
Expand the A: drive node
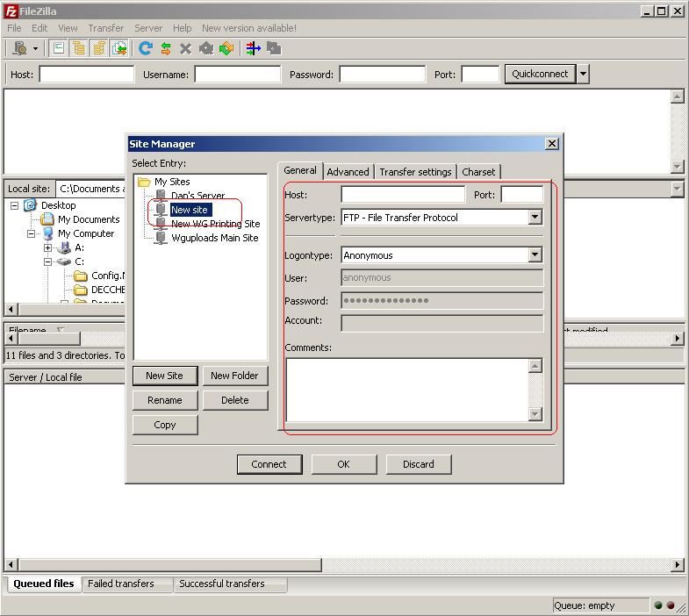tap(47, 247)
